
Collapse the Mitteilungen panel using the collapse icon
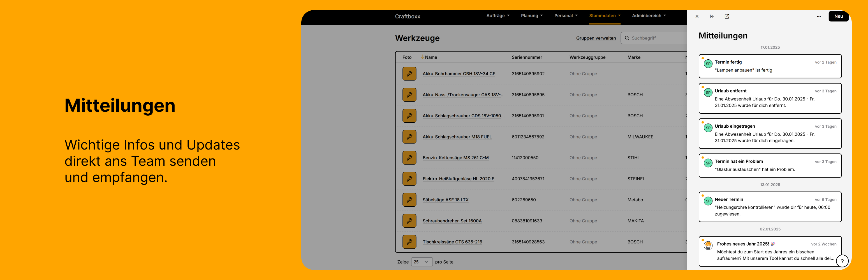tap(712, 16)
